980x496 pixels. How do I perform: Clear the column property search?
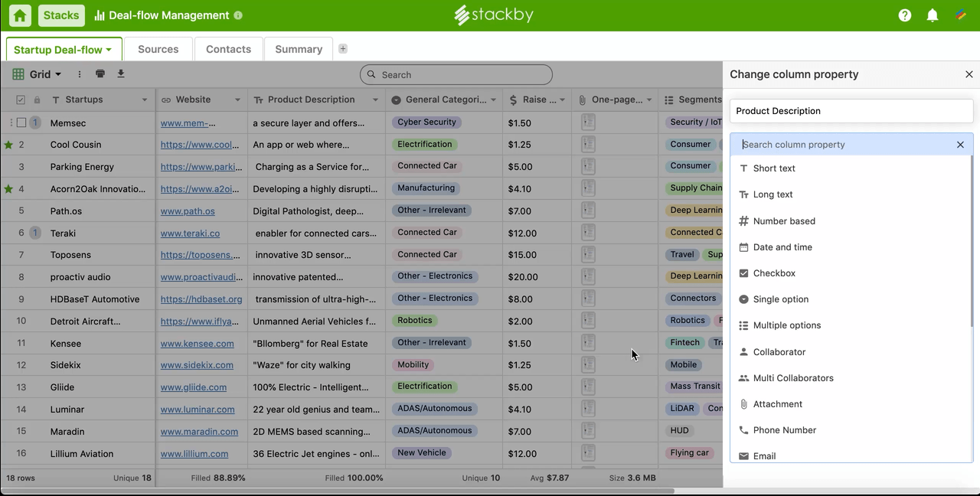960,145
